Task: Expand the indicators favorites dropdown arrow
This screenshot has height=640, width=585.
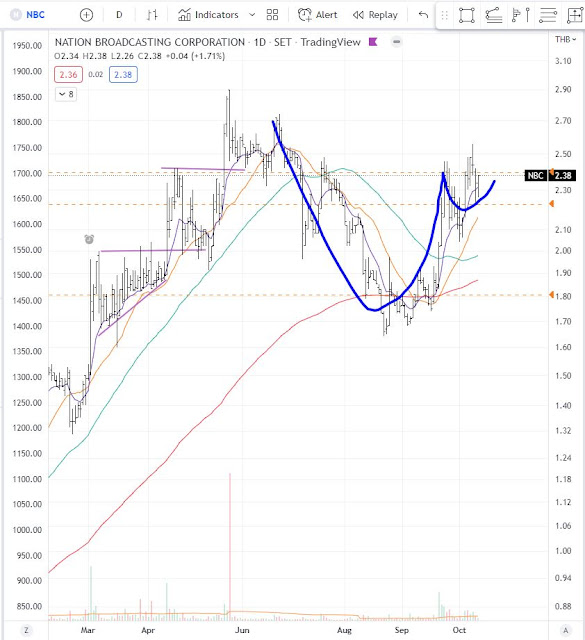Action: click(252, 15)
